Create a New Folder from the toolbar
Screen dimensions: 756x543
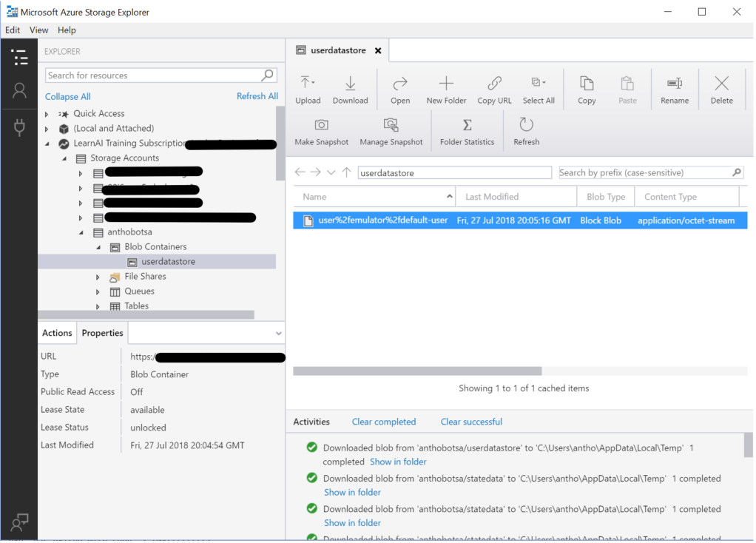coord(446,90)
